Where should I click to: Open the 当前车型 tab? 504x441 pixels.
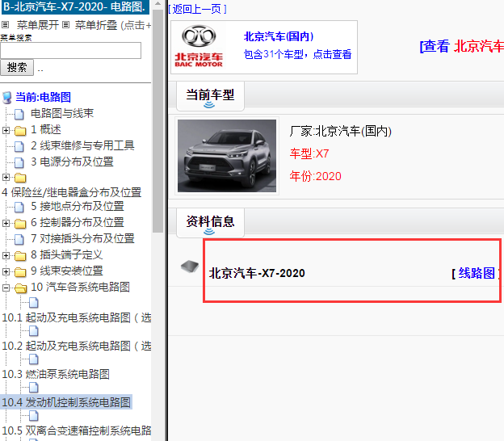pyautogui.click(x=210, y=96)
